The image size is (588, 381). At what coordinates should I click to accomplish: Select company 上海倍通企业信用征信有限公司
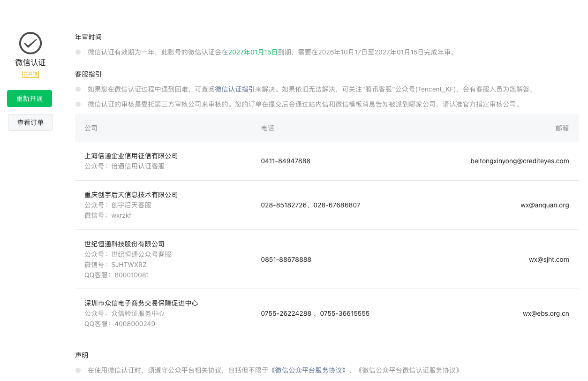click(x=131, y=156)
